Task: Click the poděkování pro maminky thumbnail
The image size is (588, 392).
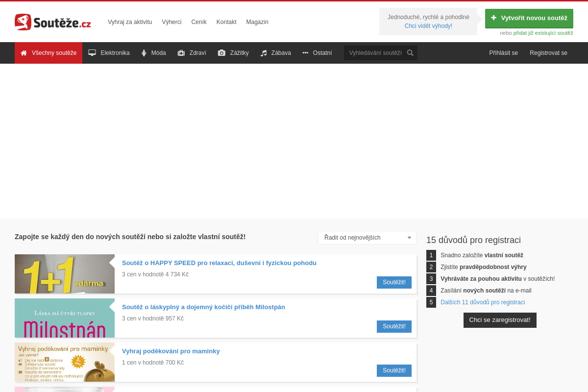Action: pyautogui.click(x=65, y=362)
